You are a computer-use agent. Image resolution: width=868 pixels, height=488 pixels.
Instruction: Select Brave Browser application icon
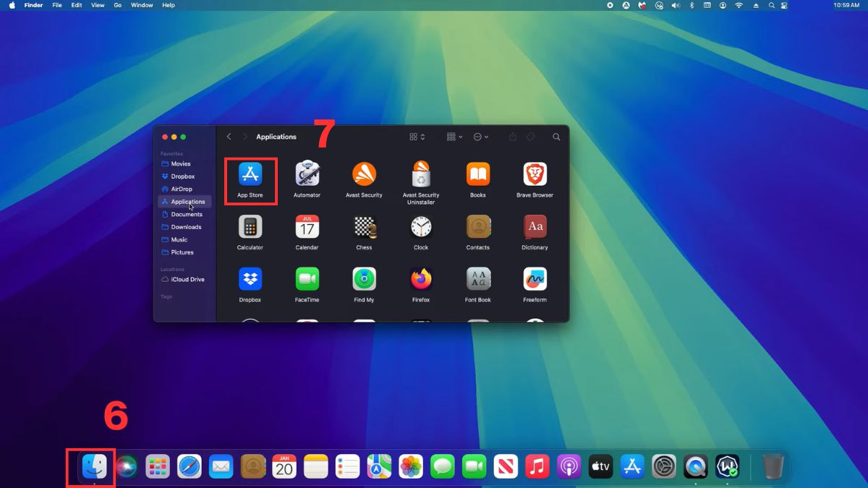pyautogui.click(x=535, y=174)
